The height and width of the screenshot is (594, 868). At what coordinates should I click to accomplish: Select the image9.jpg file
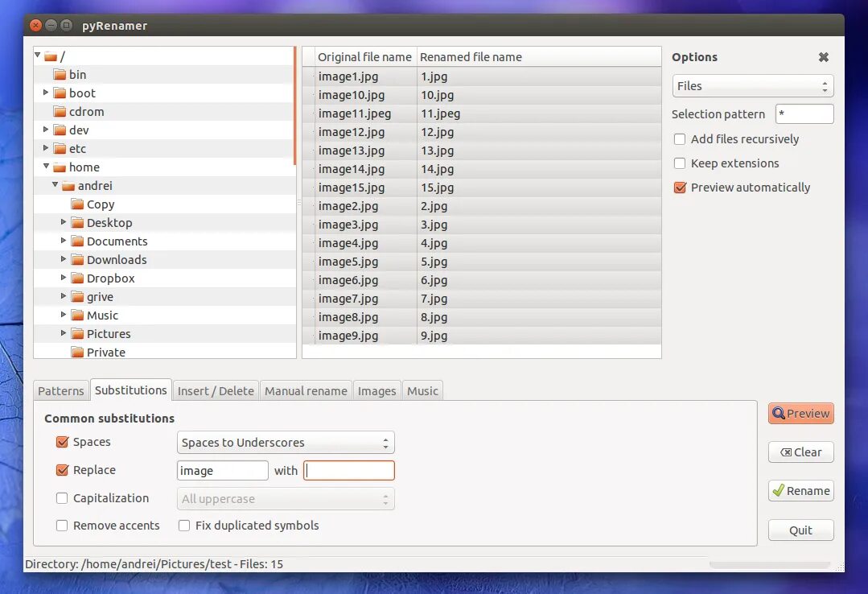tap(482, 336)
